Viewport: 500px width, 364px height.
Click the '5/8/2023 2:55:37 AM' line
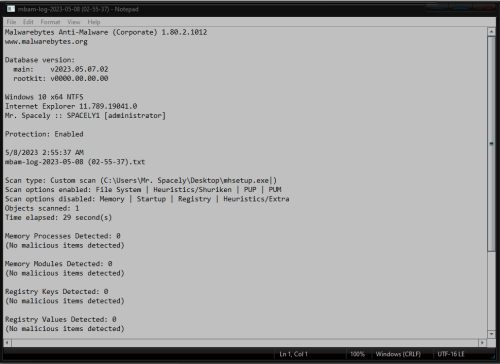(44, 153)
